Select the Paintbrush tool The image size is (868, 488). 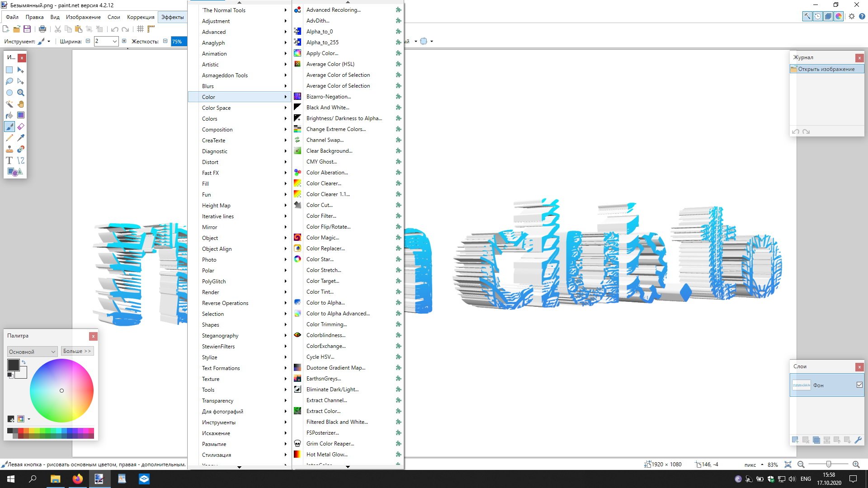pyautogui.click(x=9, y=127)
